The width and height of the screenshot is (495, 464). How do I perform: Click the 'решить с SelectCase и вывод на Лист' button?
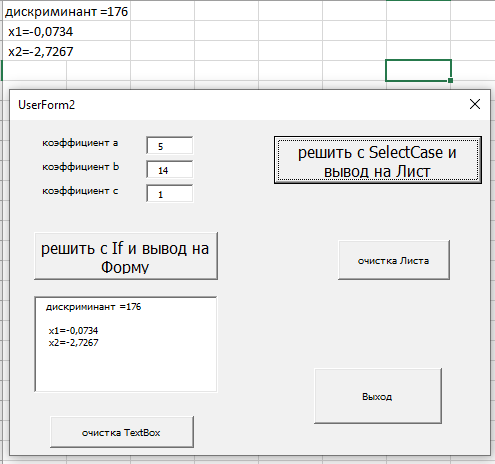(x=378, y=160)
